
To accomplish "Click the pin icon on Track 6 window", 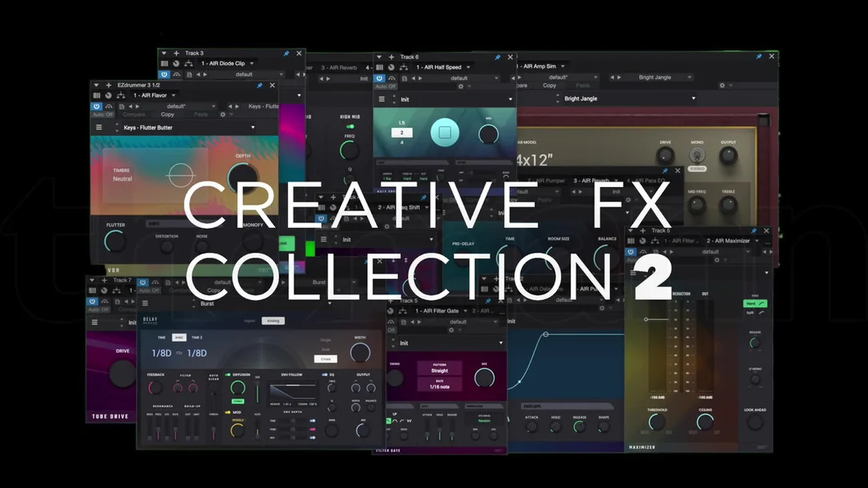I will coord(497,57).
